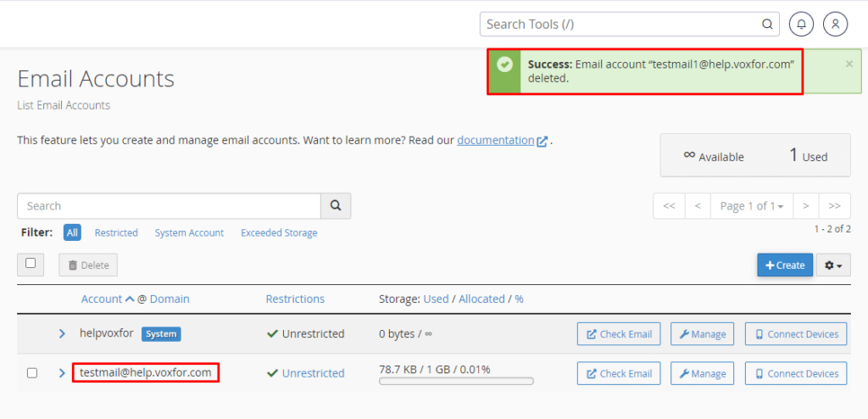
Task: Open the documentation link
Action: coord(502,140)
